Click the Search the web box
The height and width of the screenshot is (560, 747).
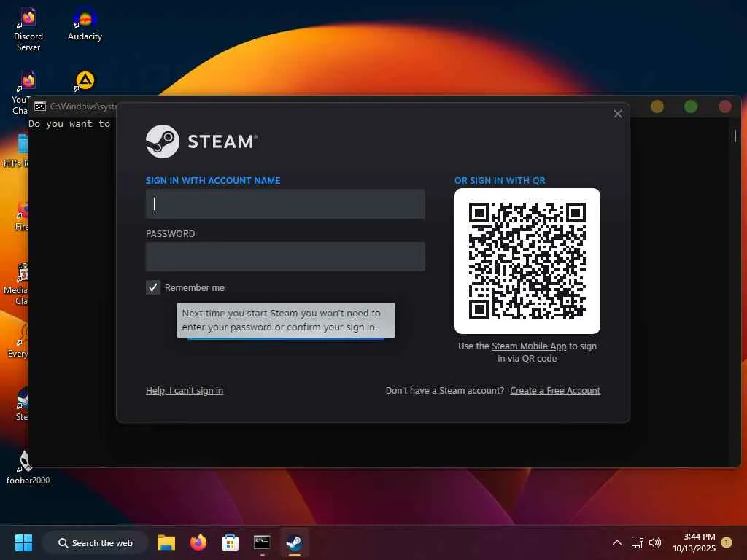point(96,542)
